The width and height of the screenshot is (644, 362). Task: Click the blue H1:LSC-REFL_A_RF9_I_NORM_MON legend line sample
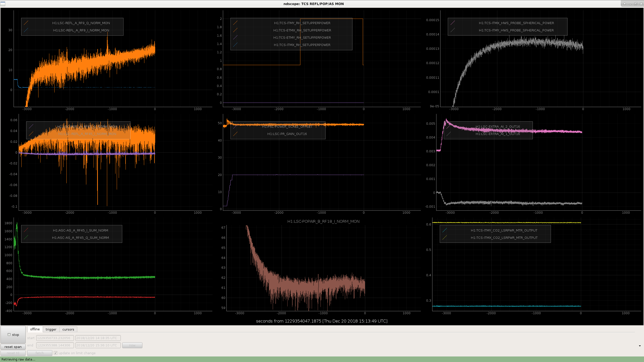pyautogui.click(x=26, y=30)
